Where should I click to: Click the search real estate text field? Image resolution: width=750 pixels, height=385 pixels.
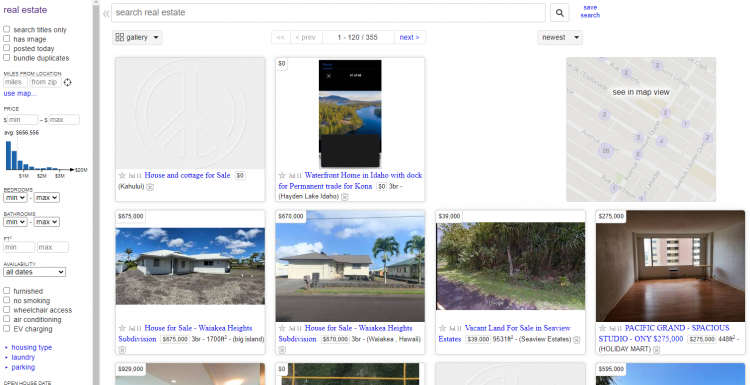[x=328, y=13]
